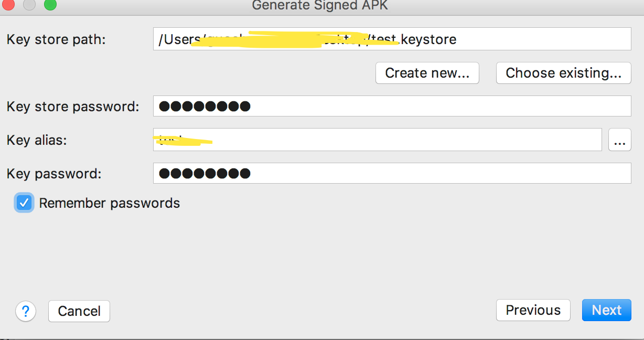Focus the Key store path field

(x=392, y=39)
